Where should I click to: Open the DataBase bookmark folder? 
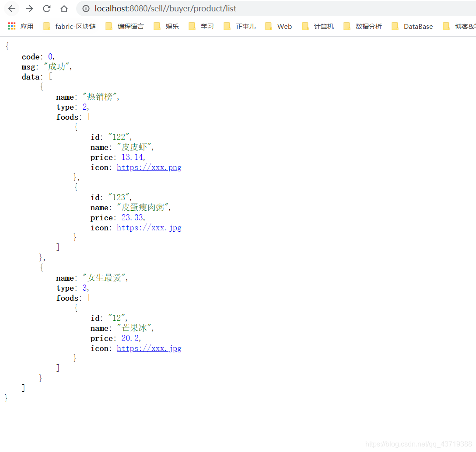(x=412, y=26)
